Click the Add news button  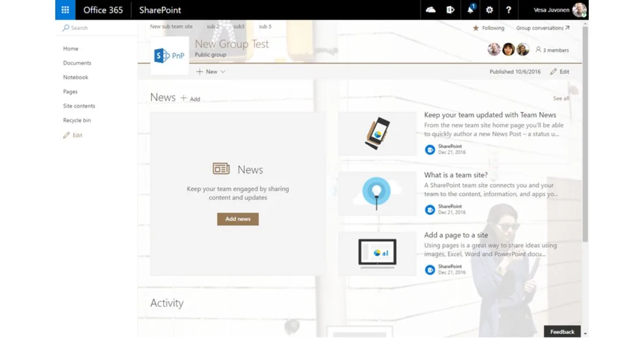click(x=238, y=219)
